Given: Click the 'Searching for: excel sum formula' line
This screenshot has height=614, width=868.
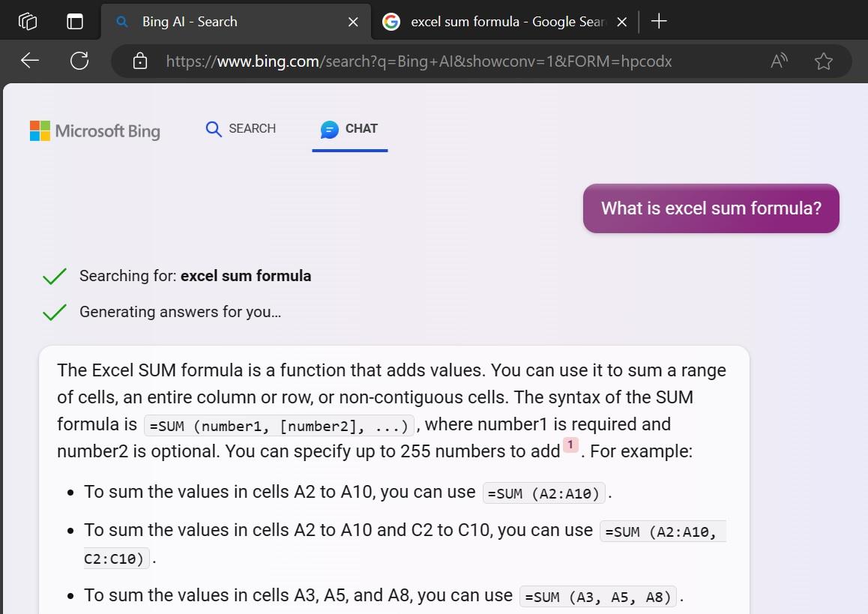Looking at the screenshot, I should pyautogui.click(x=195, y=276).
